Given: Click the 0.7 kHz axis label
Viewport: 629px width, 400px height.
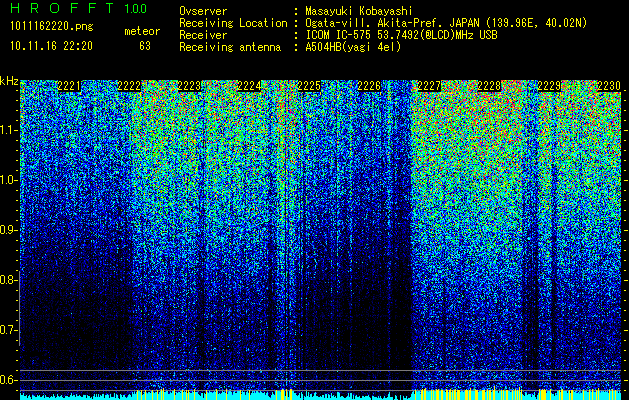Looking at the screenshot, I should [8, 330].
